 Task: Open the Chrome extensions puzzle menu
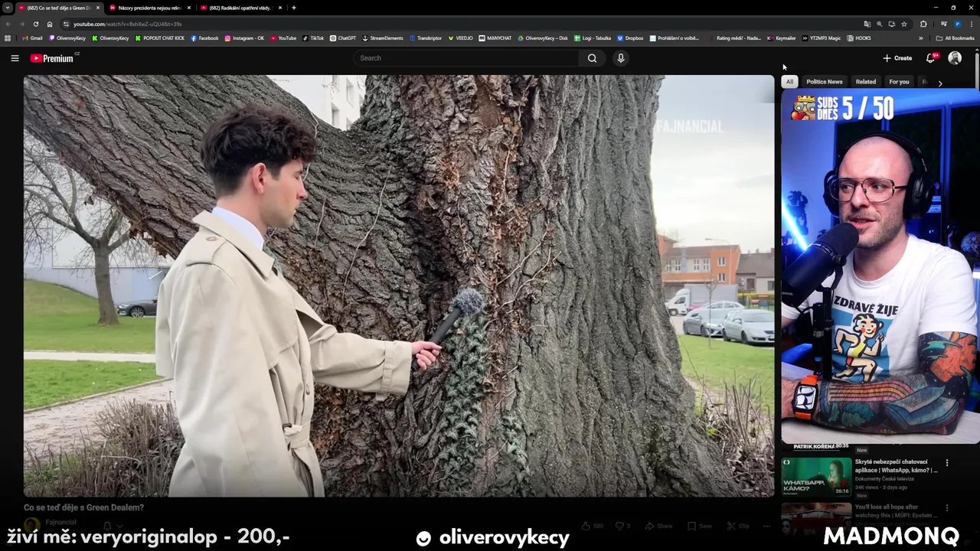pyautogui.click(x=923, y=24)
